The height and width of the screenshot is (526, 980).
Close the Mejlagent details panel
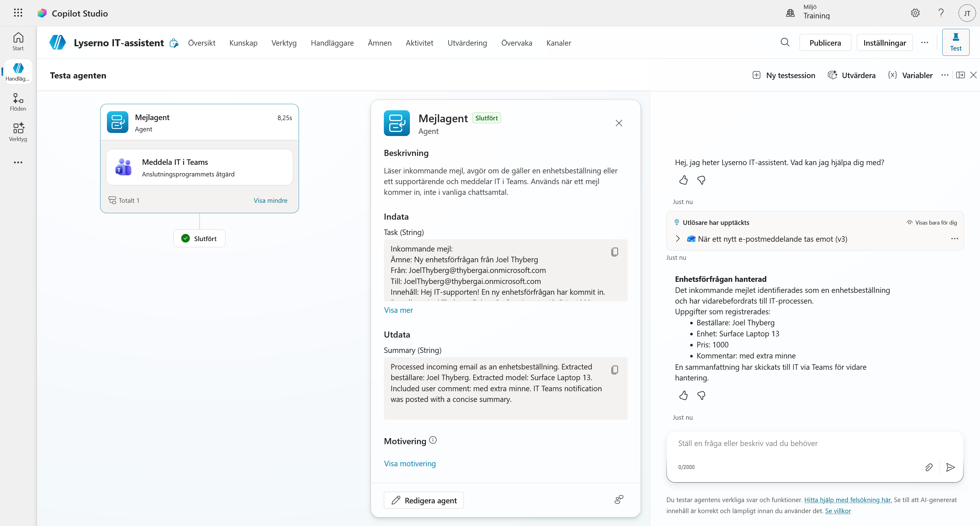pos(619,123)
